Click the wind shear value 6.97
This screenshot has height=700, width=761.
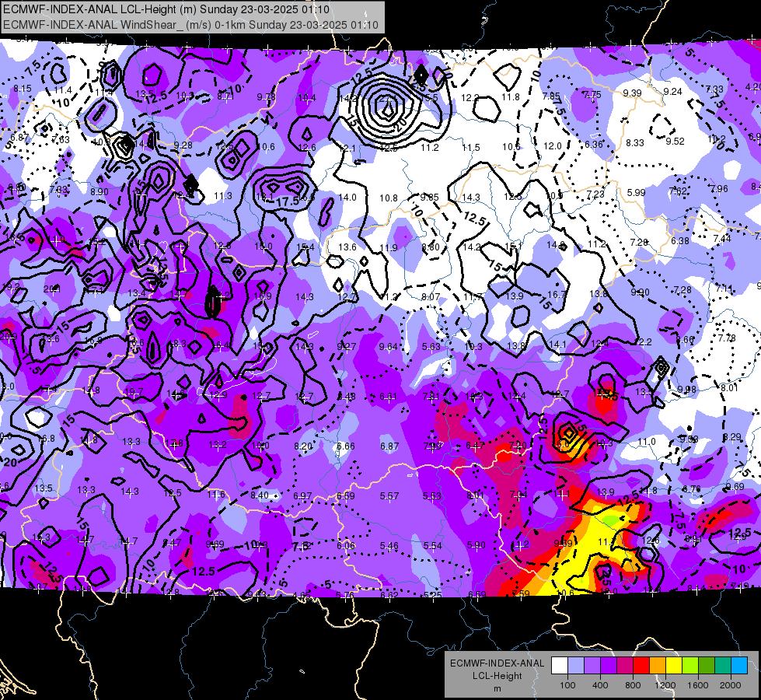pos(302,496)
